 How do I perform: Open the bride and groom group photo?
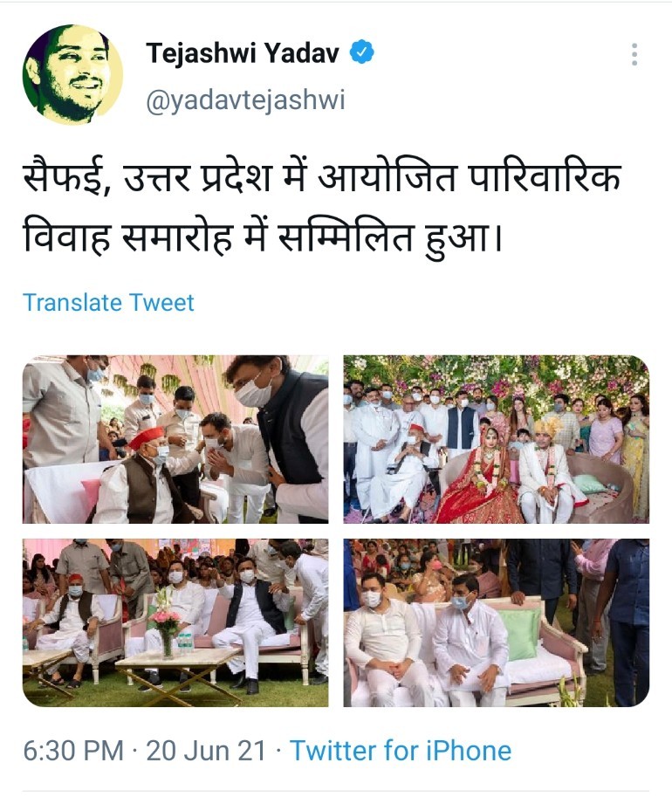coord(496,439)
